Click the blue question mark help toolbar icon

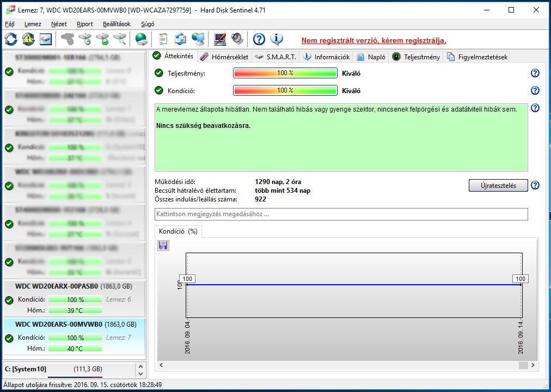click(x=259, y=39)
